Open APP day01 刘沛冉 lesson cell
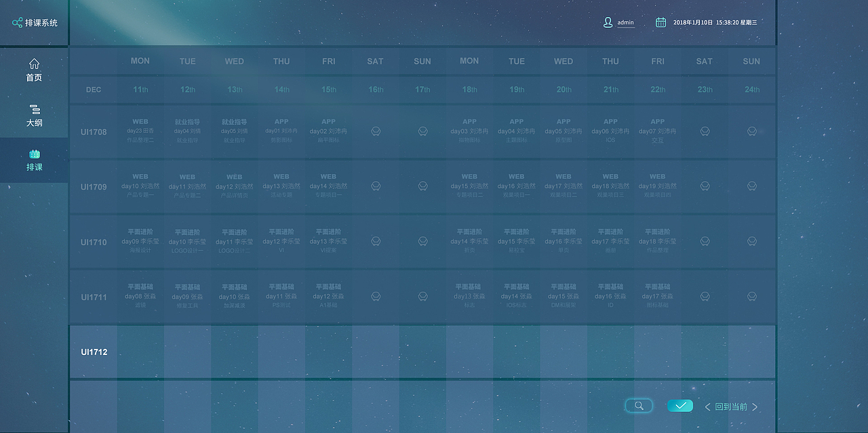 pyautogui.click(x=281, y=131)
